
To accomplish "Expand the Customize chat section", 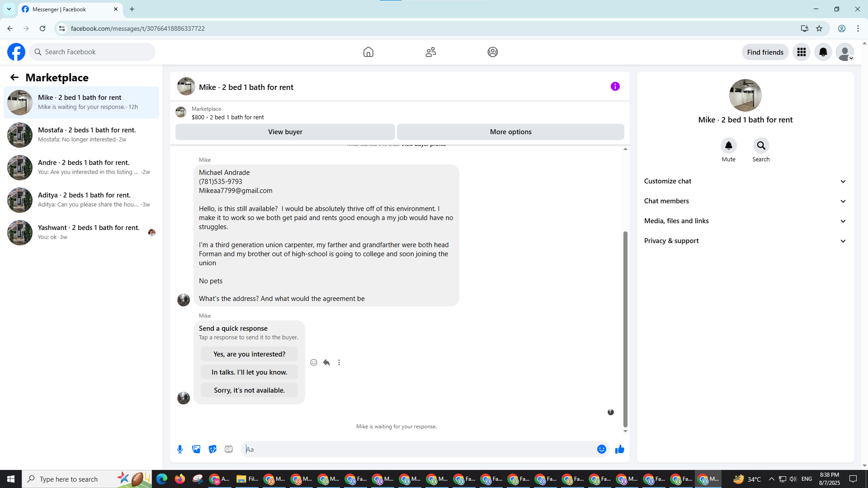I will pyautogui.click(x=745, y=181).
